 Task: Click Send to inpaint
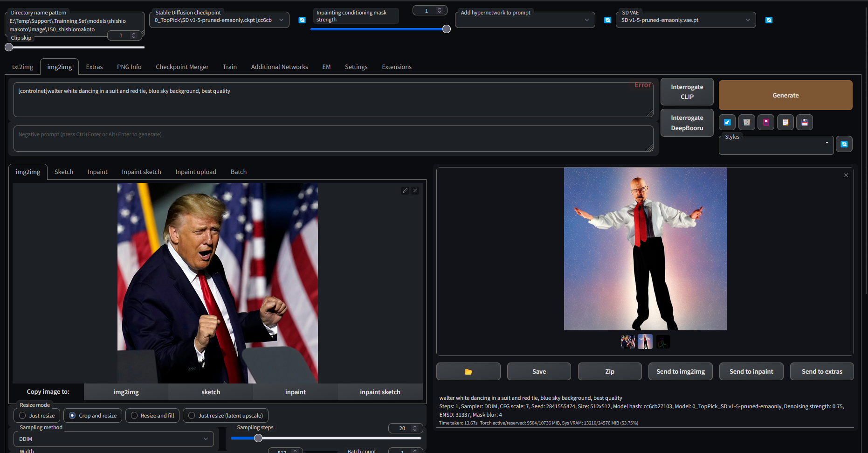(x=751, y=371)
